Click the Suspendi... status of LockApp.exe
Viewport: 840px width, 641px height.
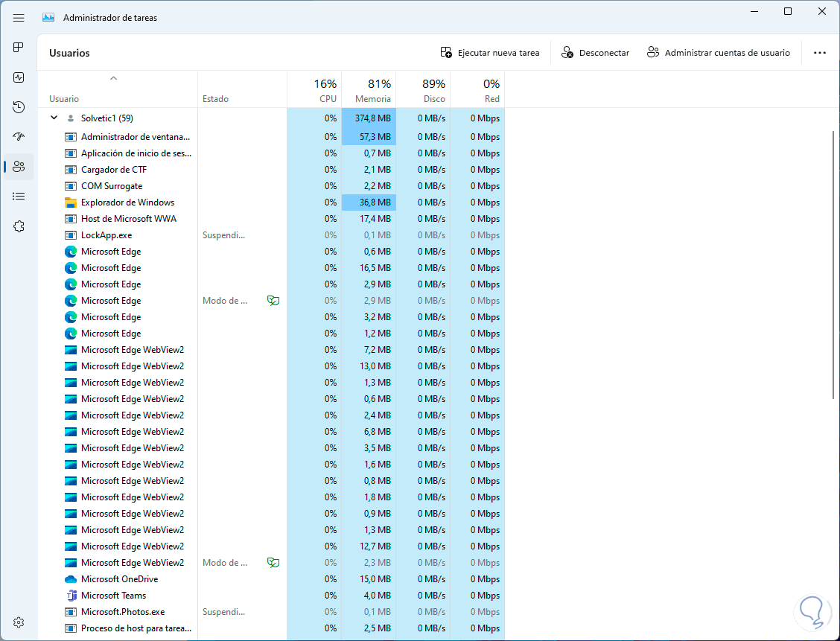tap(223, 235)
